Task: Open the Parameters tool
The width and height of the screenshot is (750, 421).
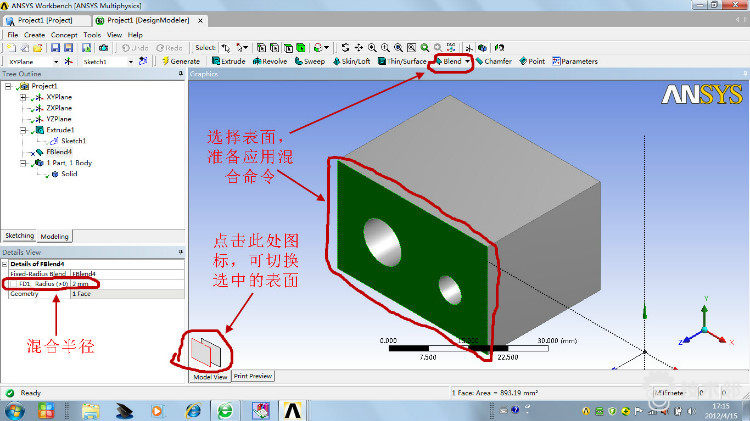Action: point(575,61)
